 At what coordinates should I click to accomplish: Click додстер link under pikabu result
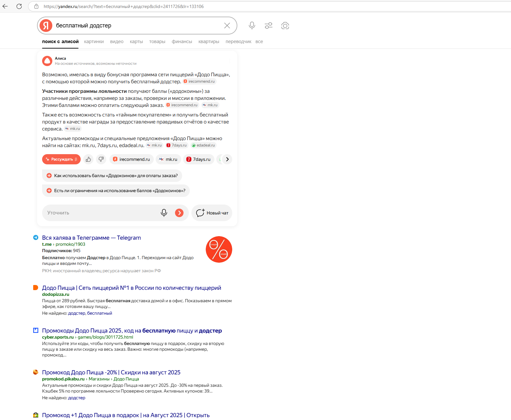click(77, 398)
